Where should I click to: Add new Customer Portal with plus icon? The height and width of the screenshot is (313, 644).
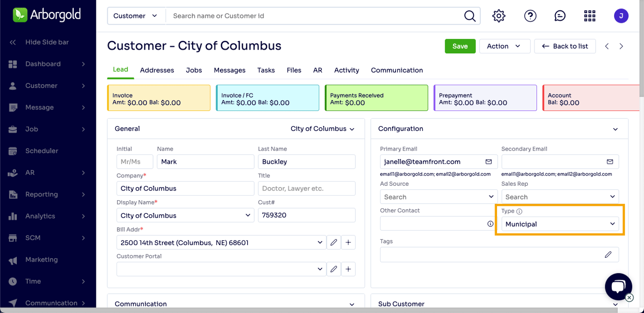tap(348, 269)
